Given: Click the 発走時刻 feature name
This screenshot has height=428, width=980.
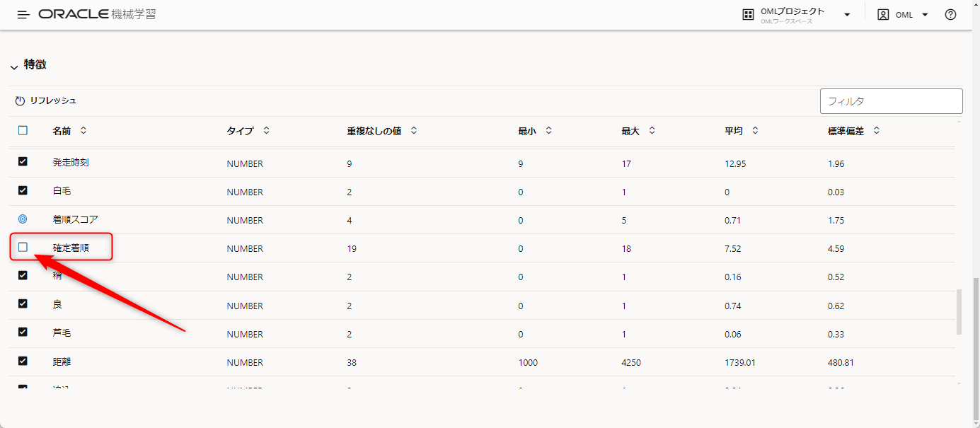Looking at the screenshot, I should pyautogui.click(x=71, y=163).
